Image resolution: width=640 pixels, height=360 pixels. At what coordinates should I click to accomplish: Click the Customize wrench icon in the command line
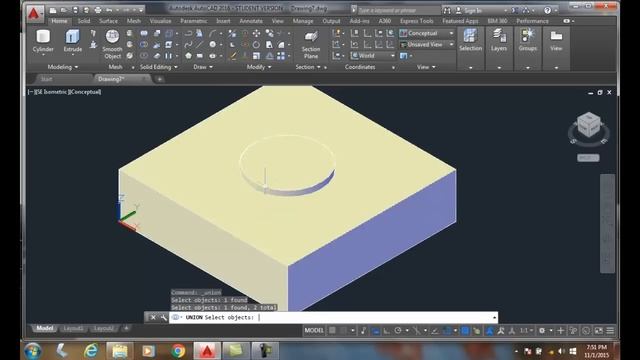coord(164,317)
